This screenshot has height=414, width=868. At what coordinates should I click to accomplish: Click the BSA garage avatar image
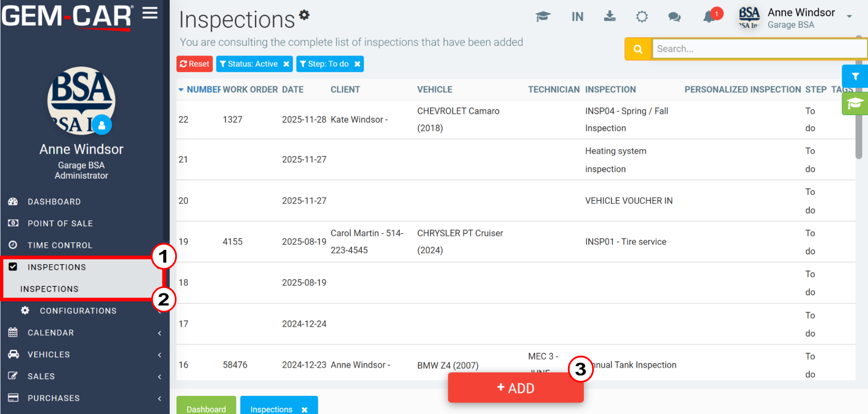81,101
